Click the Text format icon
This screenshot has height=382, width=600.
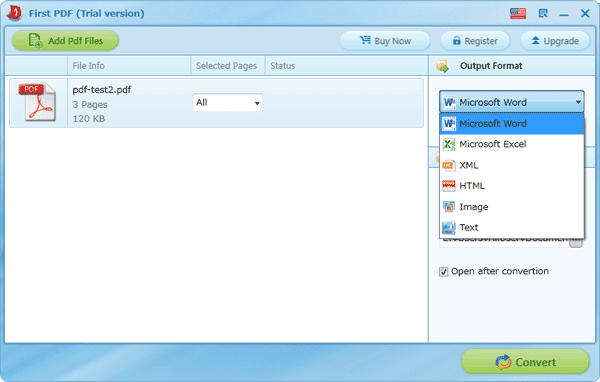click(x=448, y=227)
